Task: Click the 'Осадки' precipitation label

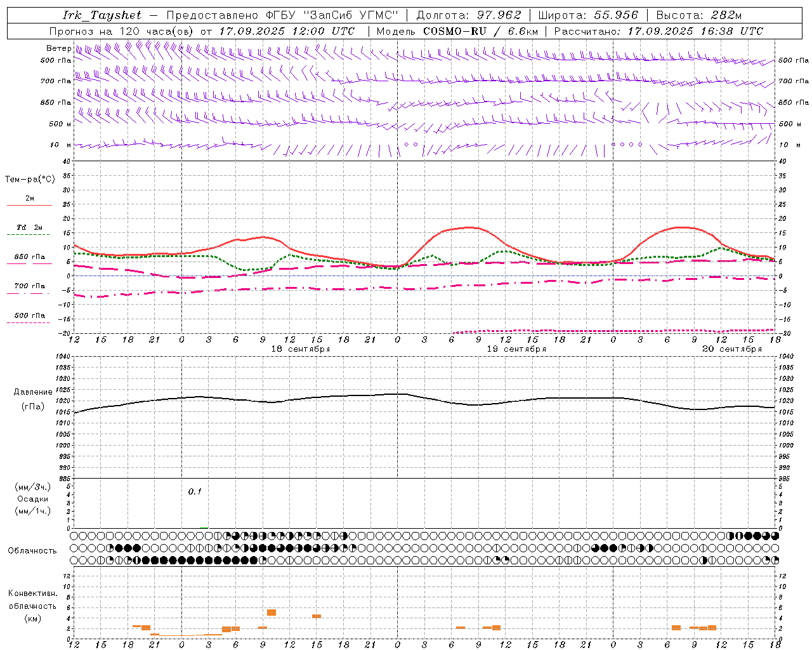Action: tap(33, 499)
